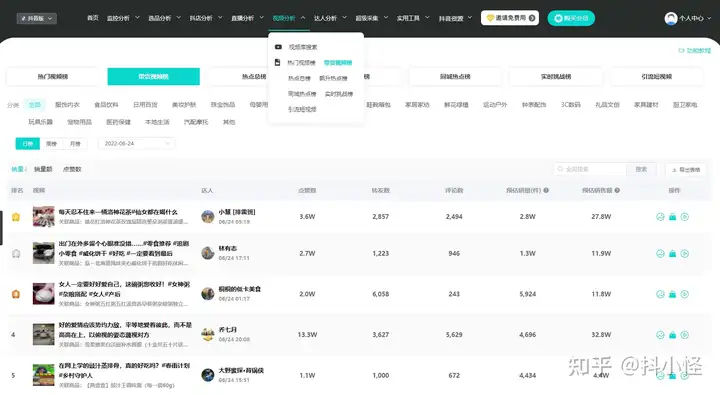Image resolution: width=720 pixels, height=395 pixels.
Task: Open shopping bag icon in the 27.8W row
Action: pos(672,217)
